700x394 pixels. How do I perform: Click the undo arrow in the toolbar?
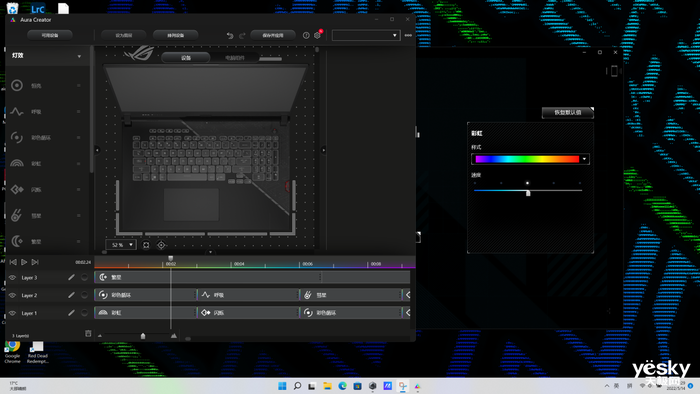coord(230,35)
